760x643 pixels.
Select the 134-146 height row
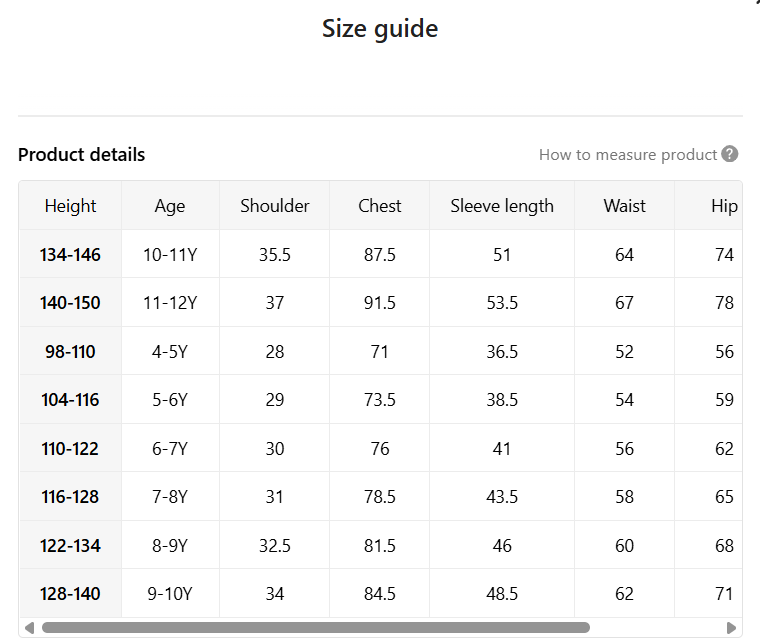pyautogui.click(x=380, y=254)
